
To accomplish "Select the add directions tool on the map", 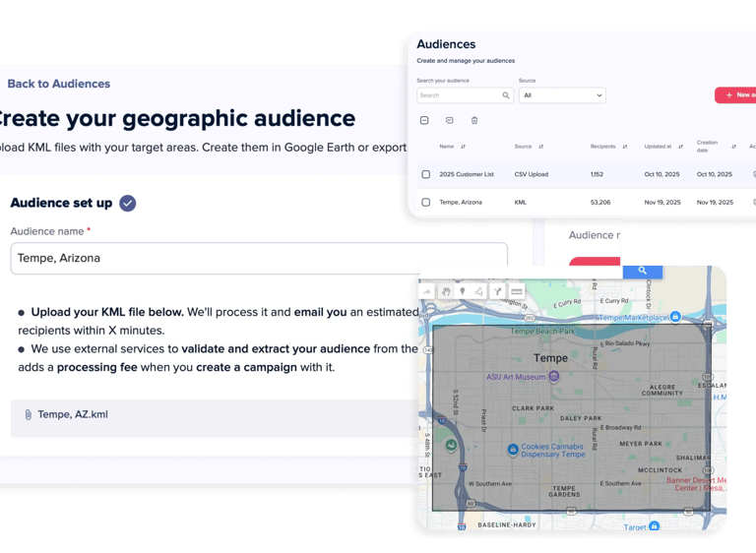I will [497, 291].
